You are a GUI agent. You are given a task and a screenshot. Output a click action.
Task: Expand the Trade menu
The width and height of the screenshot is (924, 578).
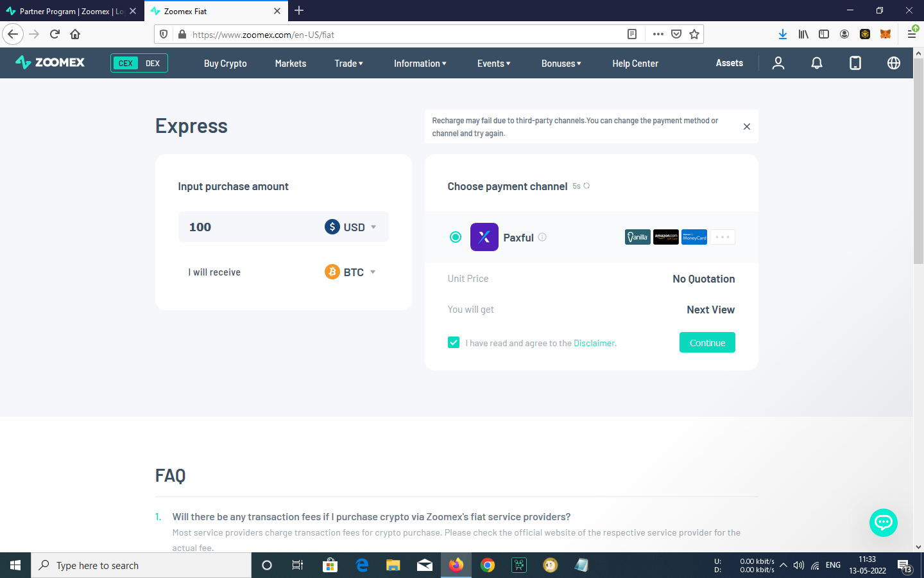(349, 64)
